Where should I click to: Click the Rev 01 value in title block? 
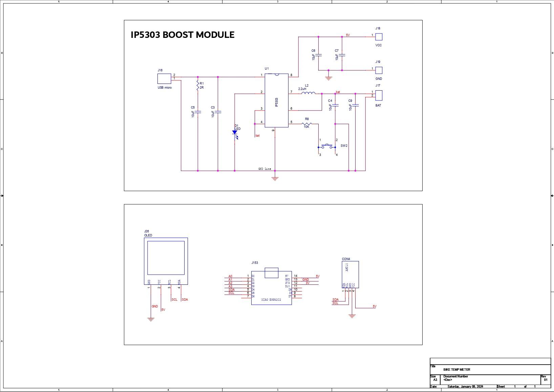tap(546, 380)
